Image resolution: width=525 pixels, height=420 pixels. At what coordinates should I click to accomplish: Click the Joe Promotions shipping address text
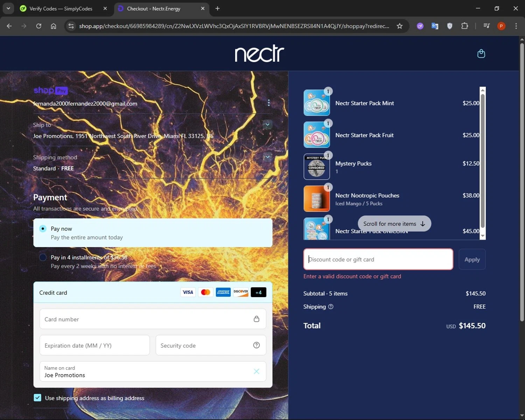click(123, 136)
